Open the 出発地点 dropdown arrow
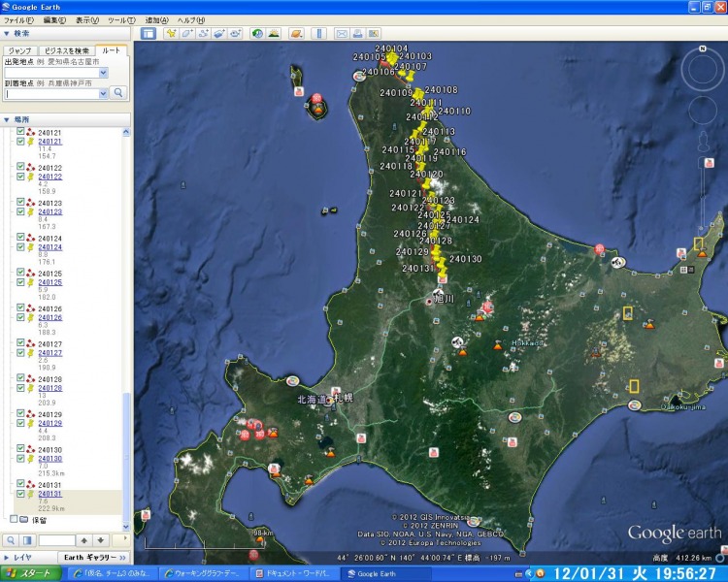The width and height of the screenshot is (728, 582). [103, 73]
